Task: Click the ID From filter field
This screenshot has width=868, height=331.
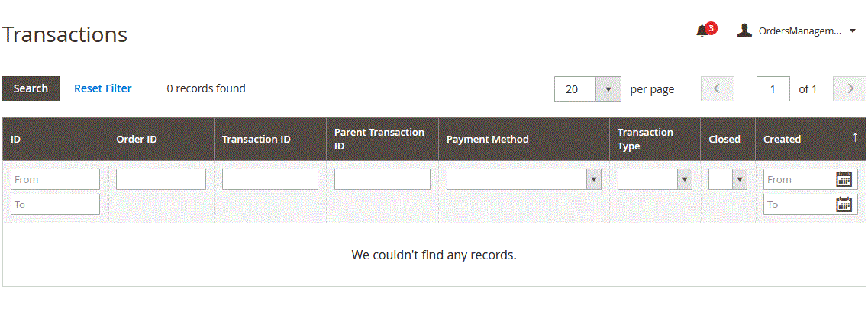Action: [x=56, y=179]
